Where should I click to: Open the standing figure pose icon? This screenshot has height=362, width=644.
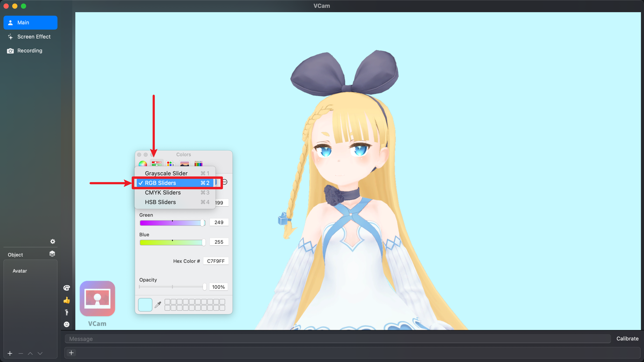(66, 312)
